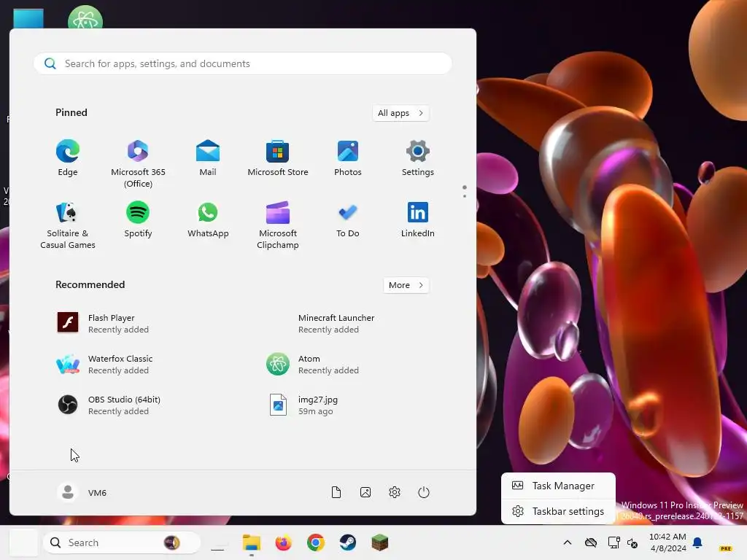
Task: Click the OneDrive cloud tray icon
Action: coord(591,542)
